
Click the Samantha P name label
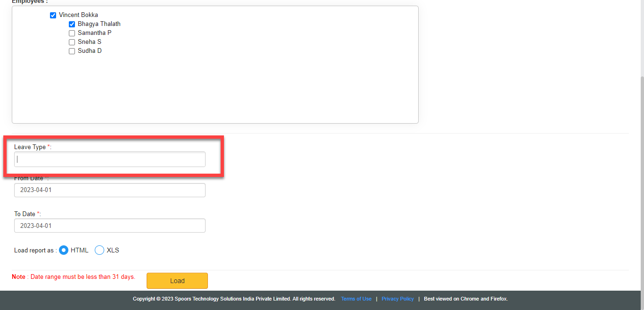point(94,33)
